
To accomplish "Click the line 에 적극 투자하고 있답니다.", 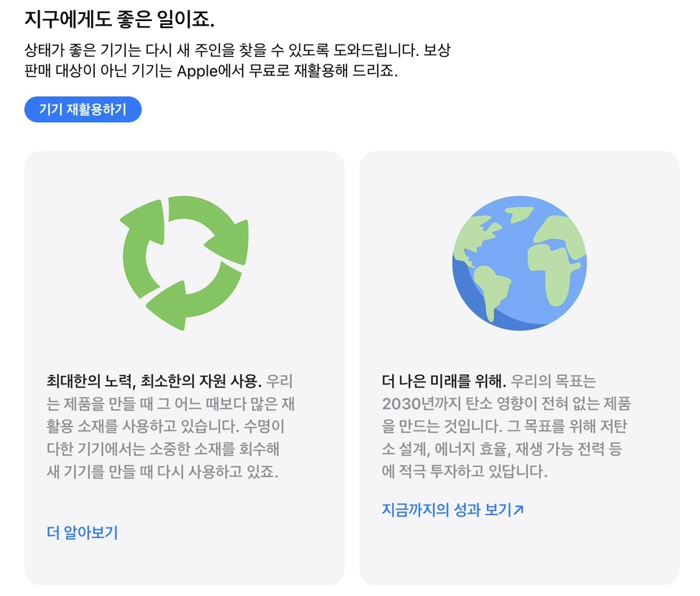I will 464,471.
